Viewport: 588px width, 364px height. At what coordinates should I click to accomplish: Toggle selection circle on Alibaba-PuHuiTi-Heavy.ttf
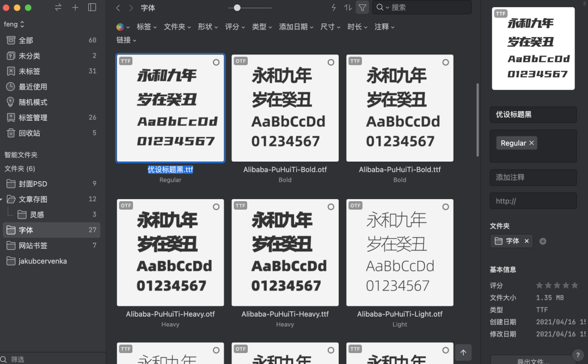(x=330, y=206)
